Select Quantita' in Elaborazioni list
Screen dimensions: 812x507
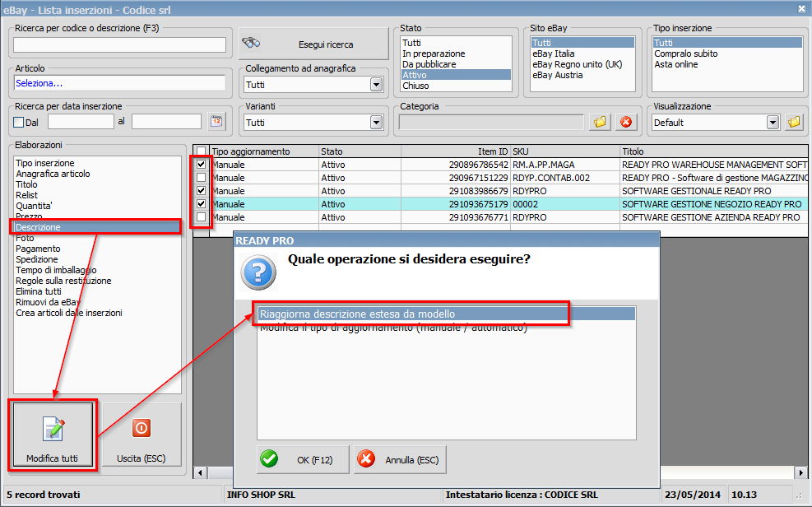point(97,206)
